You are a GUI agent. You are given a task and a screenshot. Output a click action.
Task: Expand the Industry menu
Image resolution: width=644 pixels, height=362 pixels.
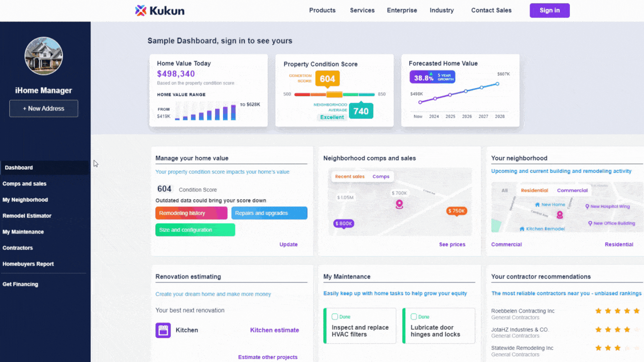point(441,10)
